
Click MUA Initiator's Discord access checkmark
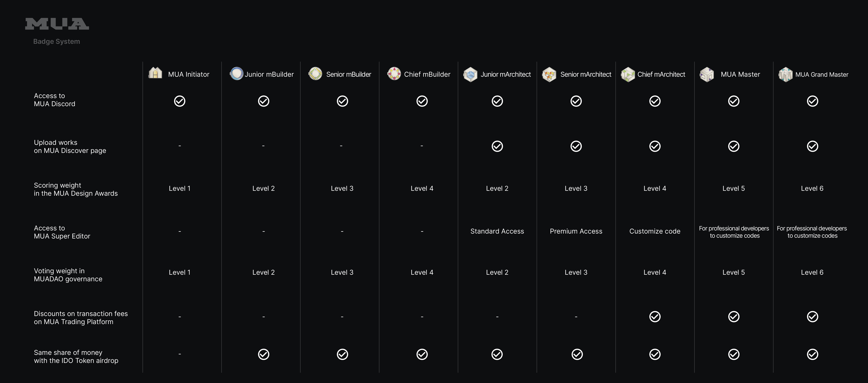[x=180, y=101]
